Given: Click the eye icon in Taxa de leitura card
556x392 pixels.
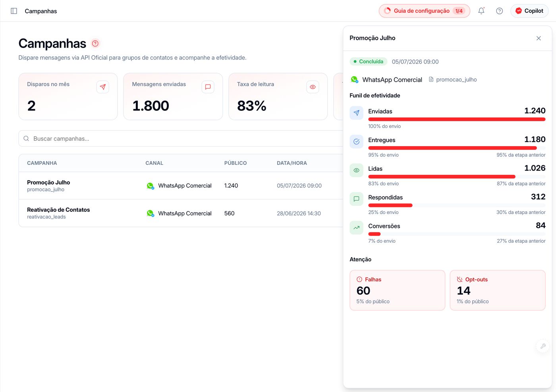Looking at the screenshot, I should 313,87.
